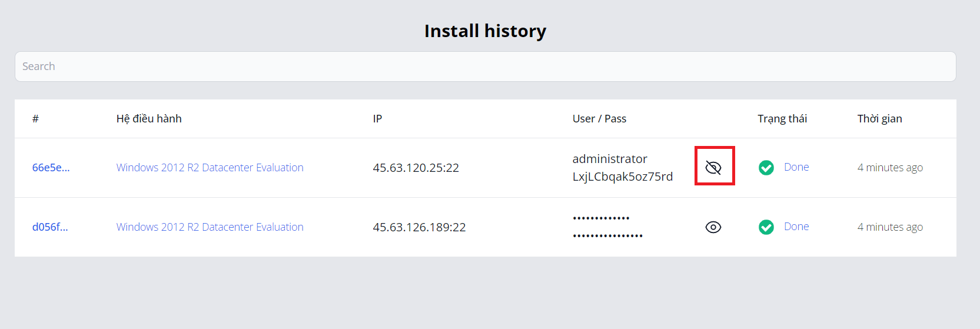Click the Thời gian column header
Image resolution: width=980 pixels, height=329 pixels.
coord(879,119)
